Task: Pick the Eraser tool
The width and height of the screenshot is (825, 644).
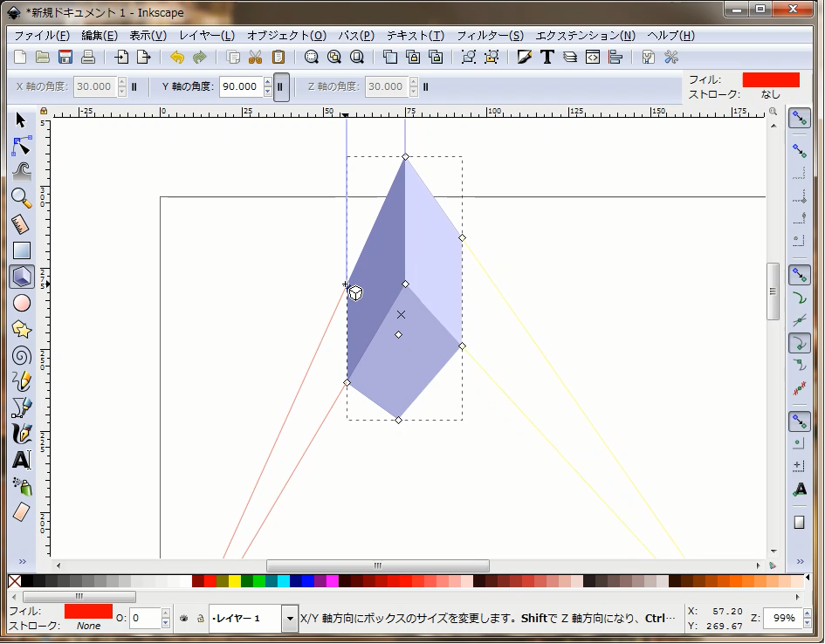Action: [x=22, y=512]
